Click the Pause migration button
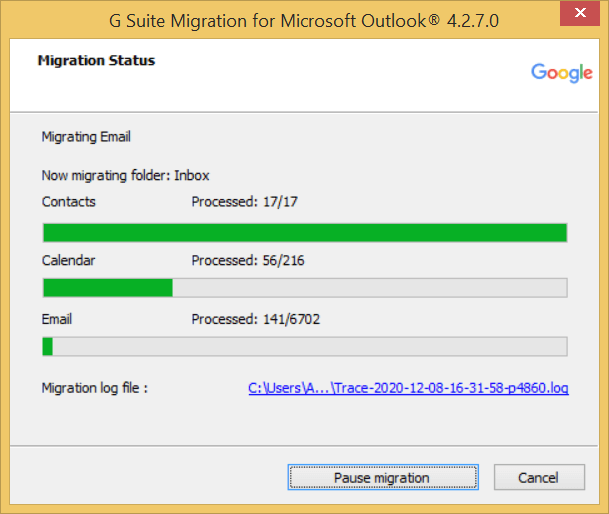The height and width of the screenshot is (514, 609). (383, 477)
